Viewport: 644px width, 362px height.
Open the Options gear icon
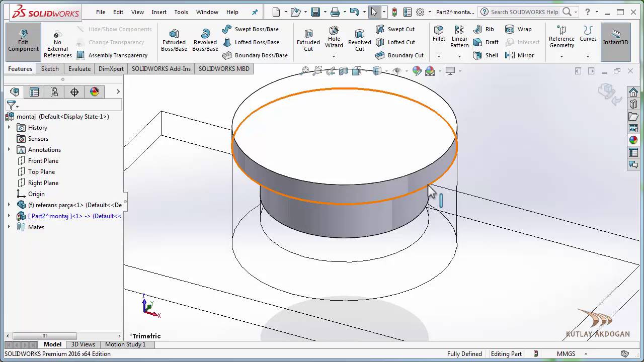coord(420,12)
